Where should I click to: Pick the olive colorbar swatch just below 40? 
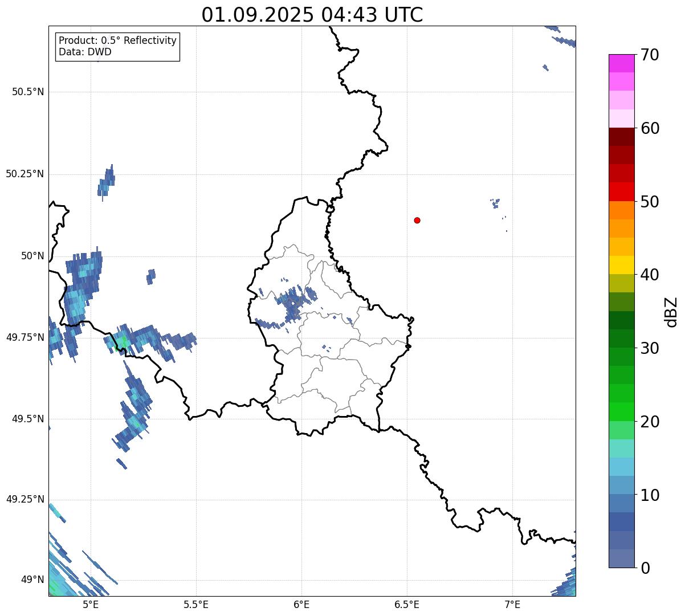pyautogui.click(x=621, y=283)
